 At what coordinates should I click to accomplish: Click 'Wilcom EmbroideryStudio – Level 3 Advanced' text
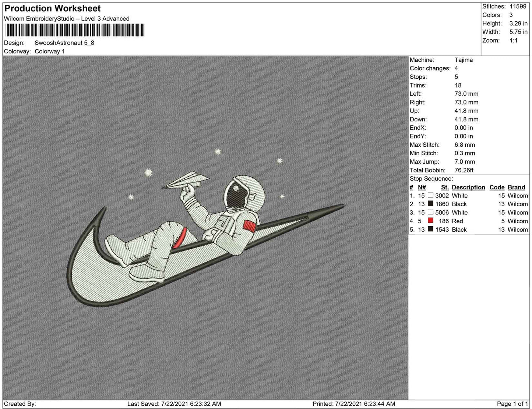coord(67,19)
